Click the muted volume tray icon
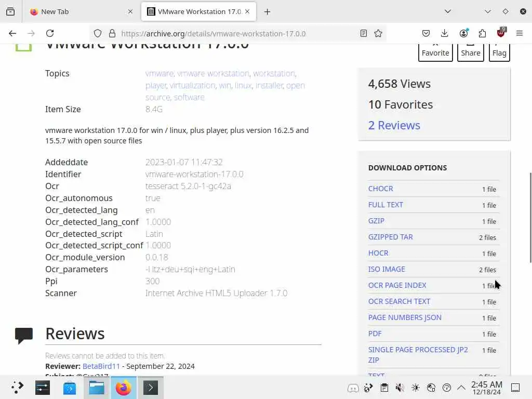 coord(400,388)
